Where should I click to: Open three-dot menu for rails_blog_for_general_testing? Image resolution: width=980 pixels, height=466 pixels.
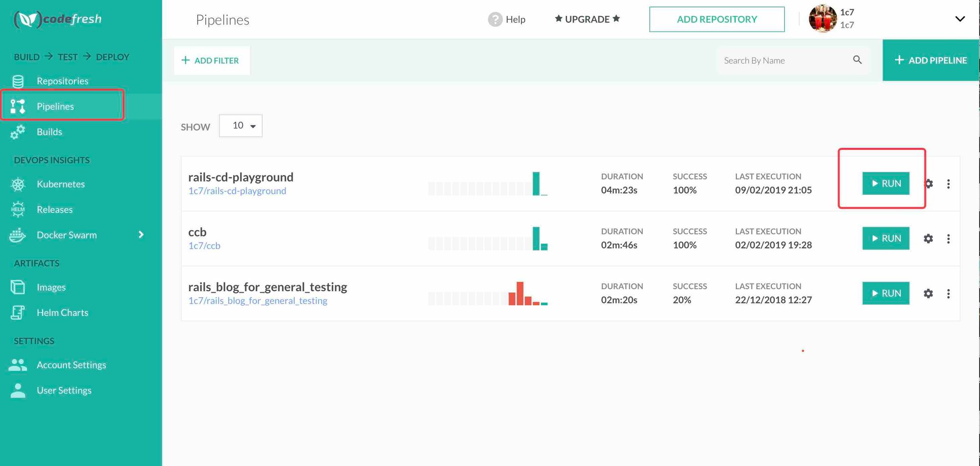point(948,294)
